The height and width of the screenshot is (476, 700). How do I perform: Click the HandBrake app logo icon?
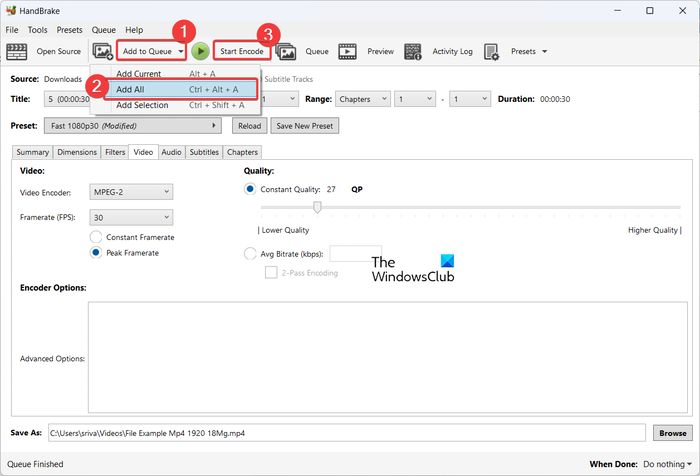click(x=11, y=10)
